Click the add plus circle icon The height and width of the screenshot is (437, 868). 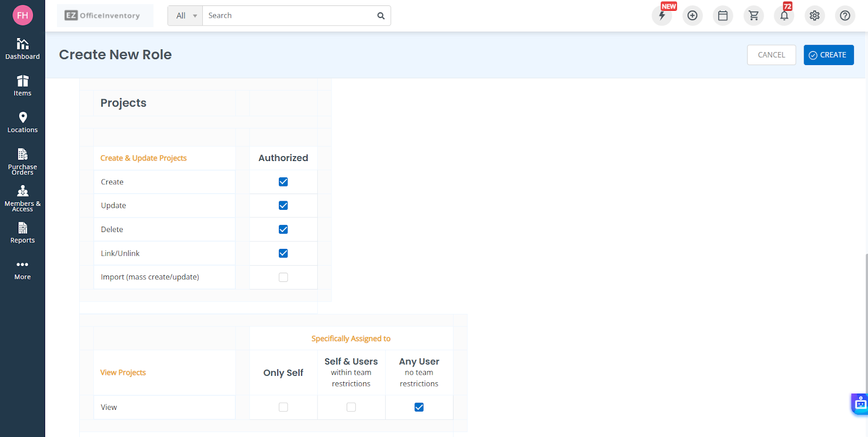[x=692, y=16]
